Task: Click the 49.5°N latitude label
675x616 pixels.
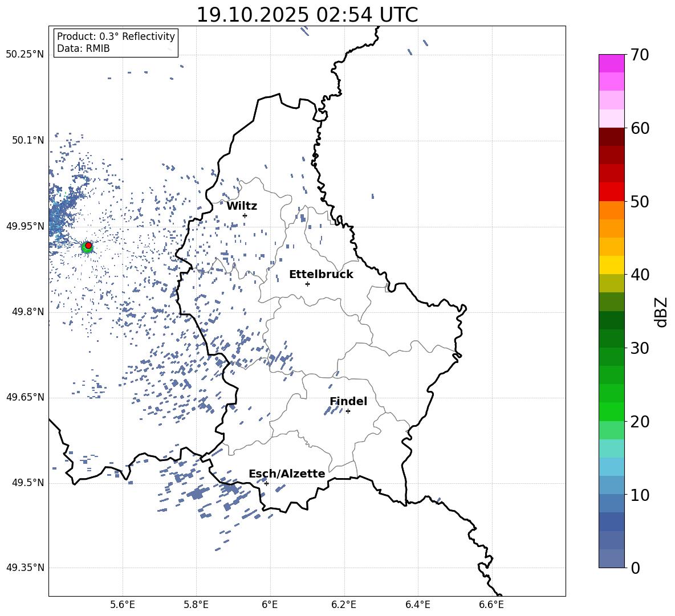Action: (x=28, y=483)
